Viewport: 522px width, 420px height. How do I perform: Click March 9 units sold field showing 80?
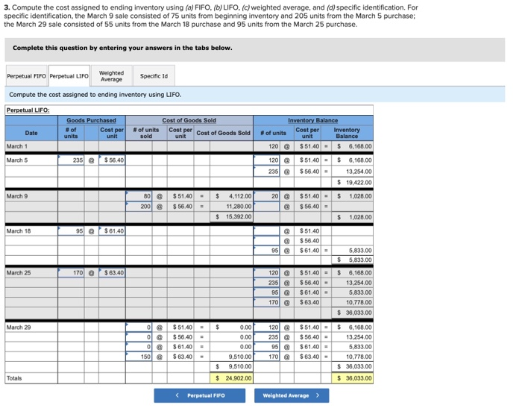tap(139, 196)
